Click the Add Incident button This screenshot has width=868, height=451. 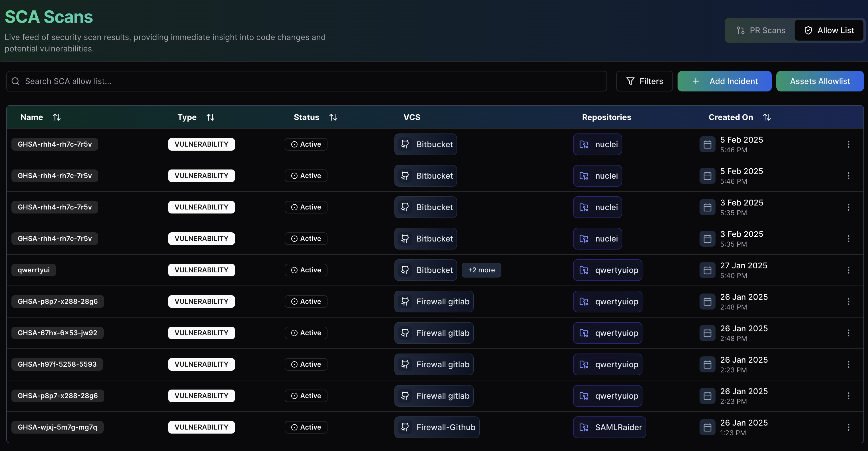point(724,81)
